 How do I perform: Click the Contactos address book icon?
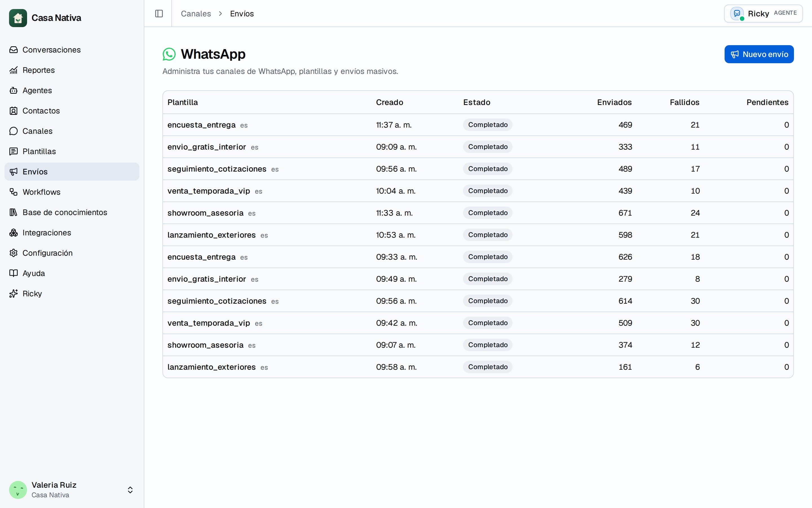[x=14, y=111]
